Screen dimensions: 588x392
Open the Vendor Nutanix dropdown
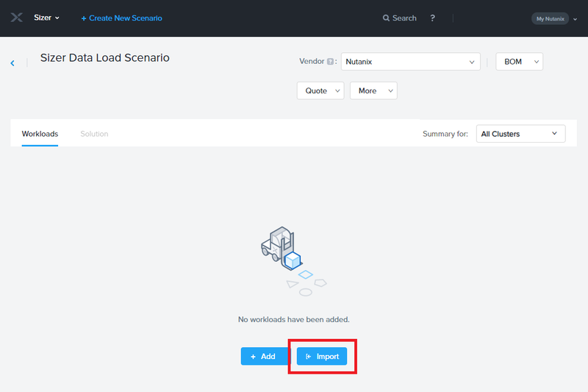[x=410, y=62]
